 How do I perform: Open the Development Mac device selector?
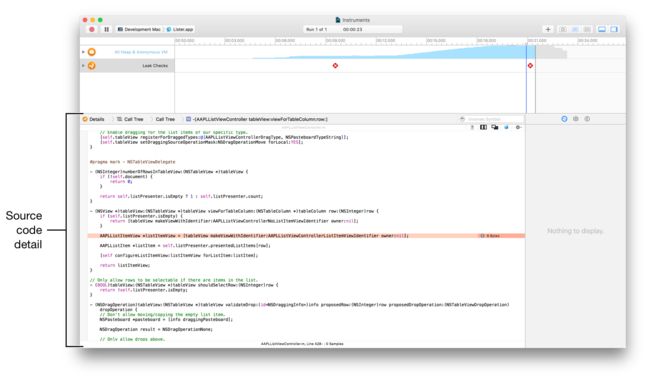(x=139, y=29)
